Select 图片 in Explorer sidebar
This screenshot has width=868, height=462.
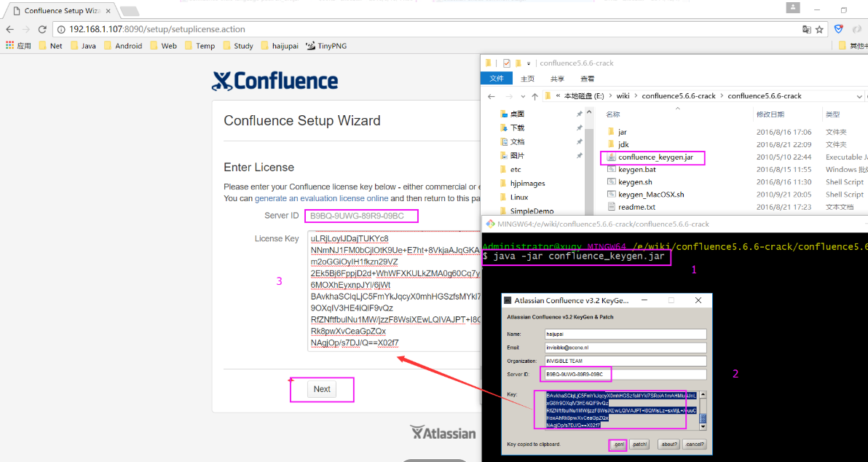click(x=512, y=156)
